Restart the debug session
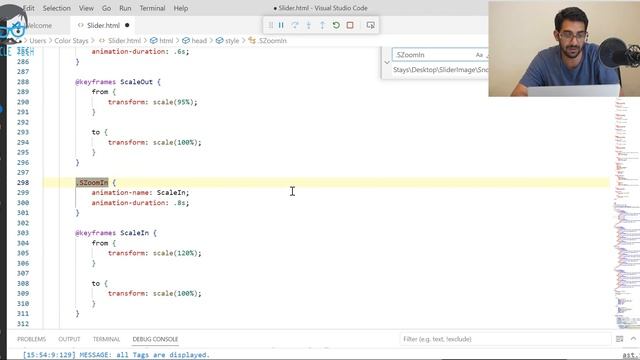This screenshot has width=640, height=360. click(336, 25)
